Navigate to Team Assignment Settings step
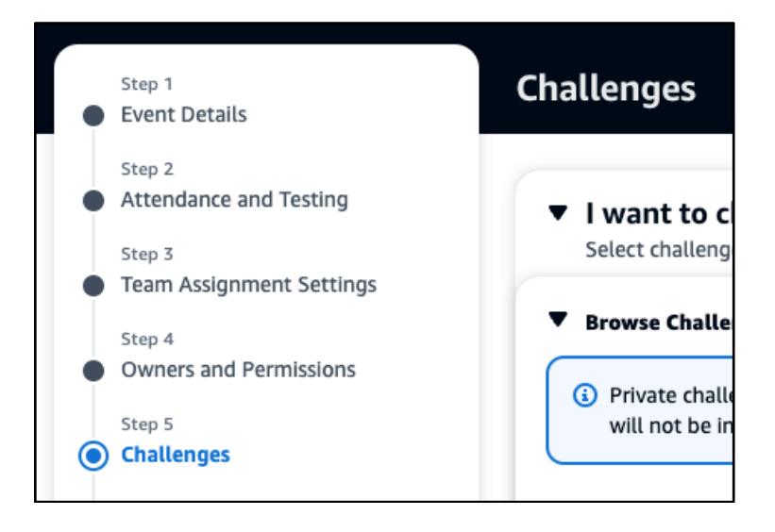 (x=248, y=285)
